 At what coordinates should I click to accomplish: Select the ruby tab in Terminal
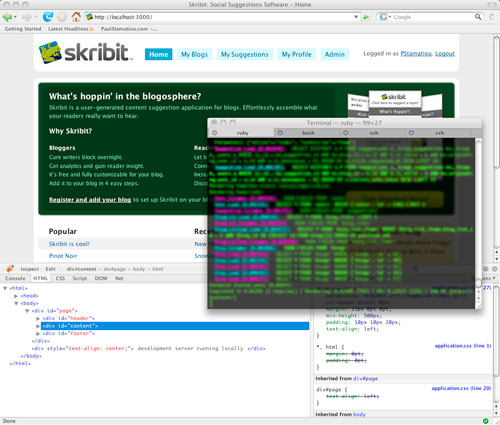242,133
